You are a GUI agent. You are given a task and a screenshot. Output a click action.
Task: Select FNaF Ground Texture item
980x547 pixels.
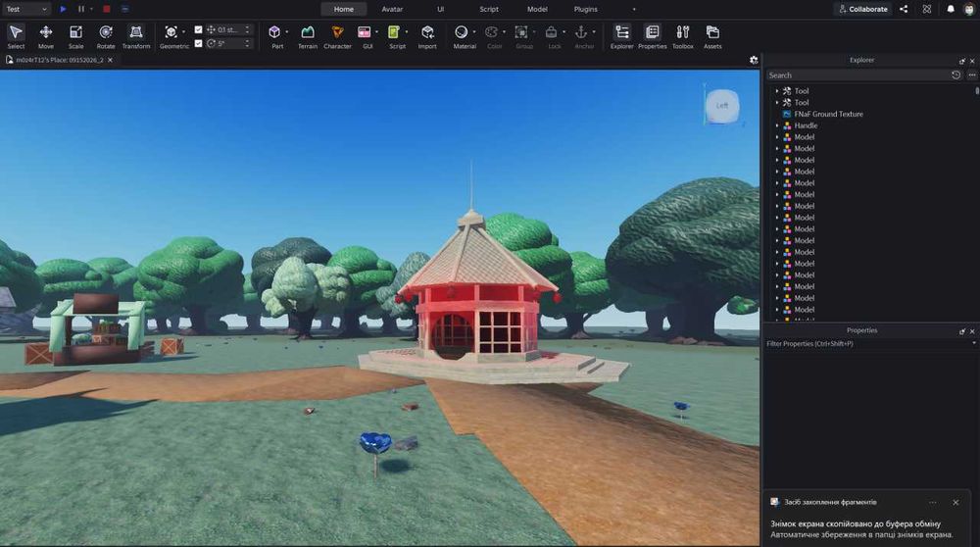[828, 115]
